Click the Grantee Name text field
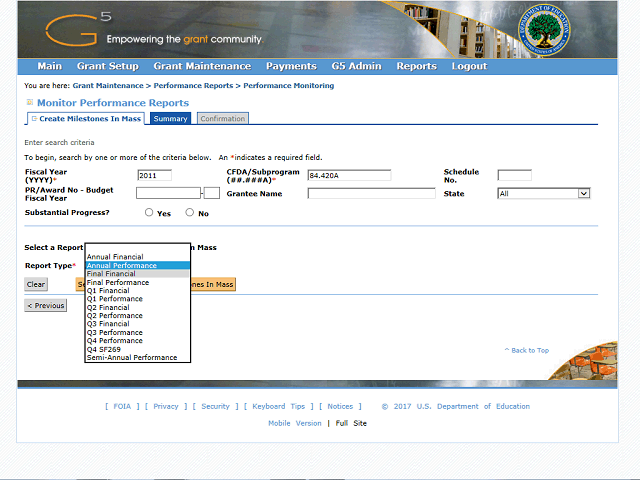The height and width of the screenshot is (480, 640). click(371, 194)
